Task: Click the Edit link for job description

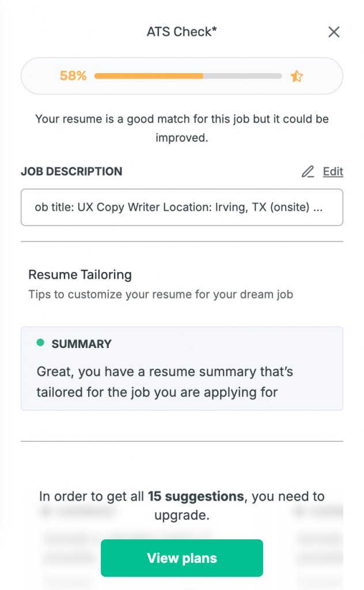Action: point(333,171)
